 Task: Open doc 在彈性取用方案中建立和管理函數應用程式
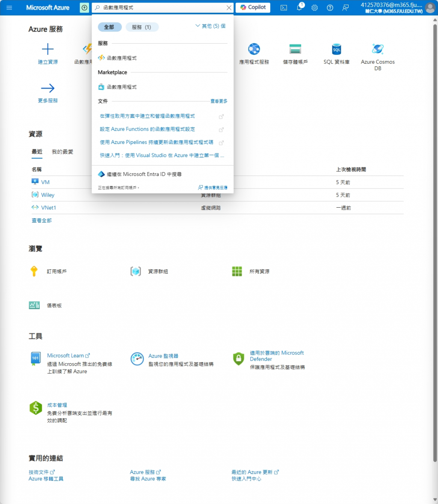click(148, 116)
